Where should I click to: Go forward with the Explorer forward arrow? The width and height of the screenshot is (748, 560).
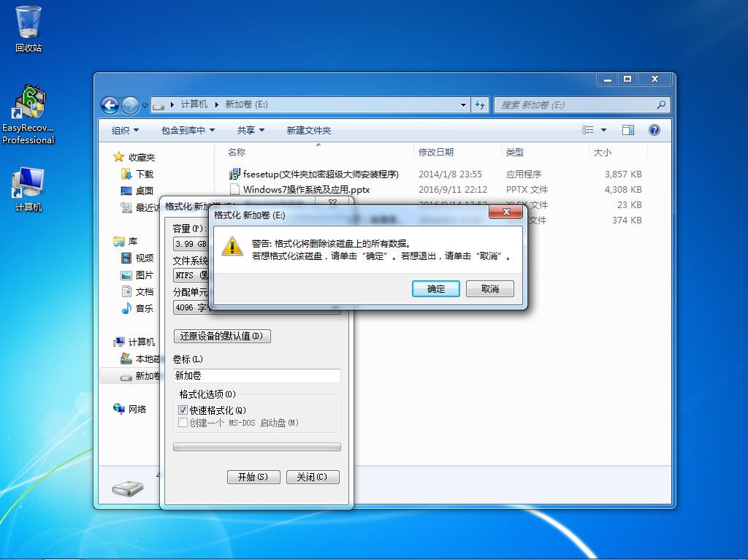coord(130,105)
